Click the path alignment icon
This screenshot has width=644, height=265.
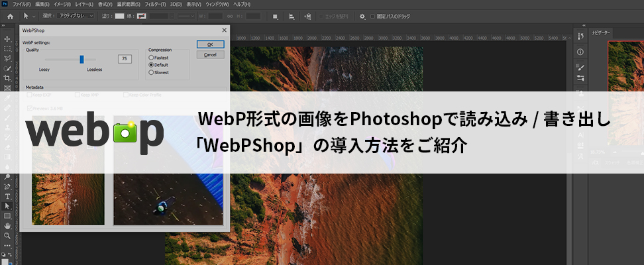[292, 17]
